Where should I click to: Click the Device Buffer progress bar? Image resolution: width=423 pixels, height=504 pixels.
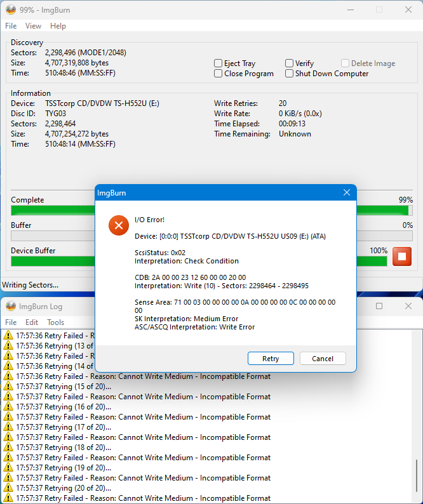coord(199,262)
